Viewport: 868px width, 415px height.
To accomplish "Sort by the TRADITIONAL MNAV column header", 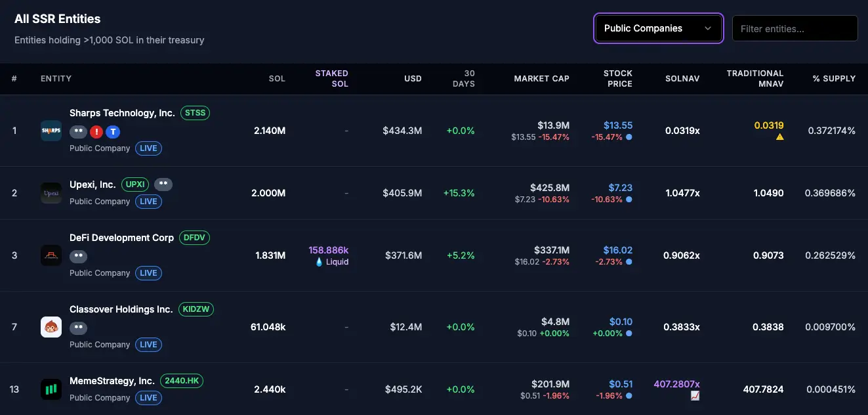I will point(755,79).
